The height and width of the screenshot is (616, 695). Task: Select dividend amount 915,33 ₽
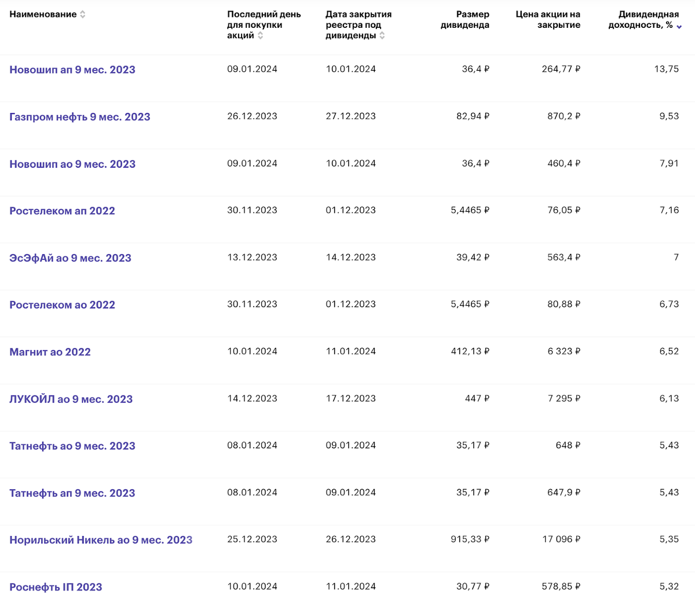click(x=470, y=539)
